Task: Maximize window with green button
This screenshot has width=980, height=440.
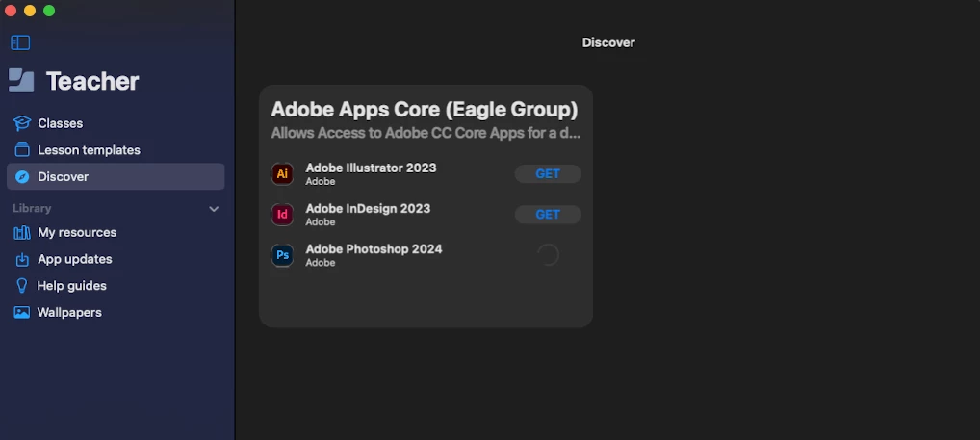Action: (x=49, y=11)
